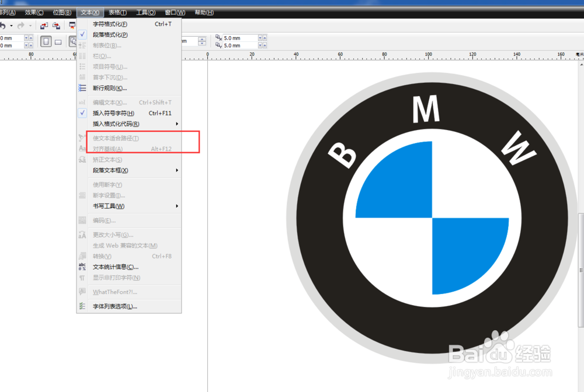
Task: Toggle 插入符号字符(H) checked entry
Action: coord(129,113)
